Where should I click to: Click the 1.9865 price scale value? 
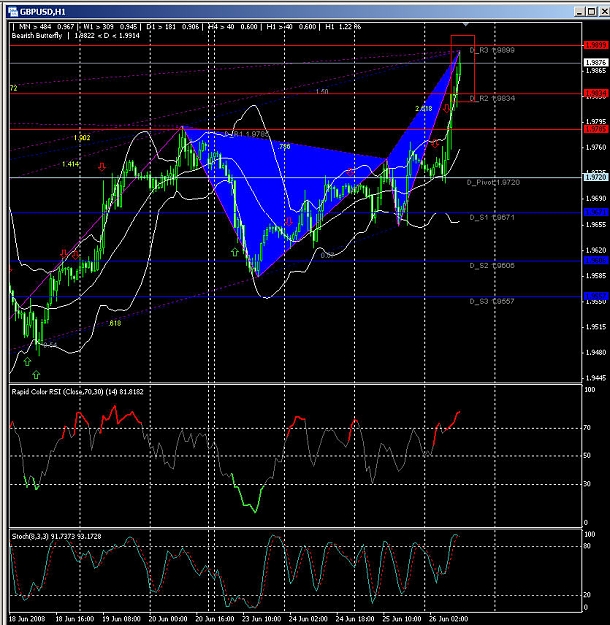pyautogui.click(x=596, y=71)
